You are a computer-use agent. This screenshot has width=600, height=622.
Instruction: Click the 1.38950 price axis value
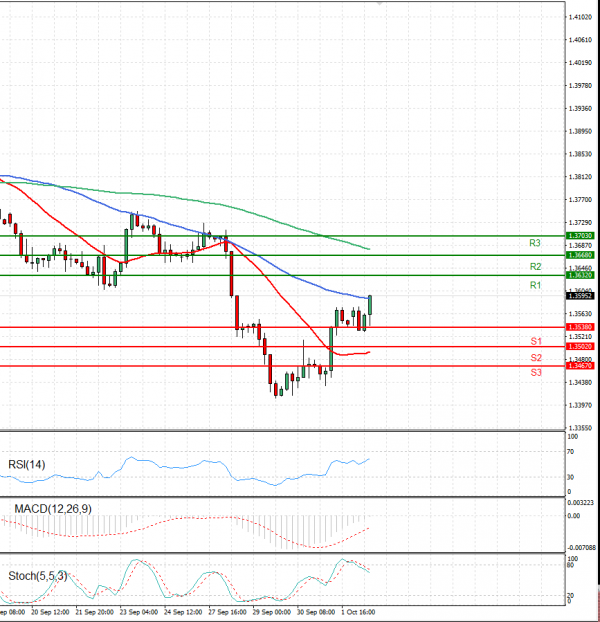[x=580, y=131]
